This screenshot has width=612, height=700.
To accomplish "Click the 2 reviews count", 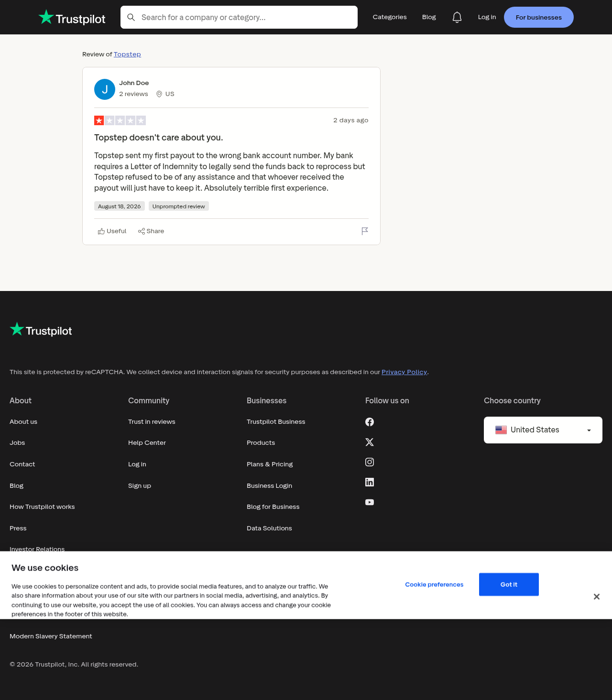I will (133, 94).
